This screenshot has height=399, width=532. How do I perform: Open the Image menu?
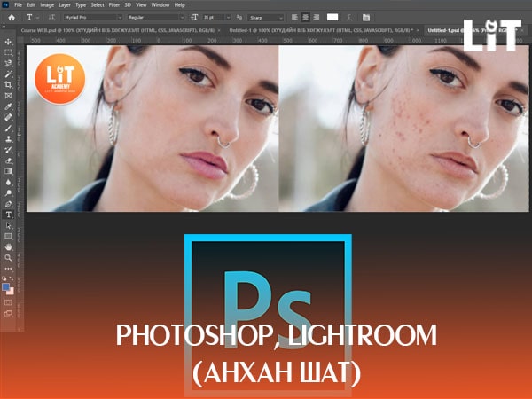click(47, 5)
